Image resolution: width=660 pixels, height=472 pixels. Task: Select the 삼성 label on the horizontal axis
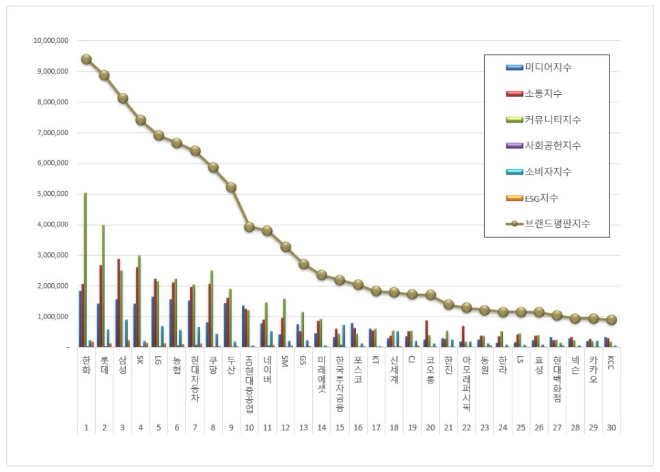(x=122, y=360)
